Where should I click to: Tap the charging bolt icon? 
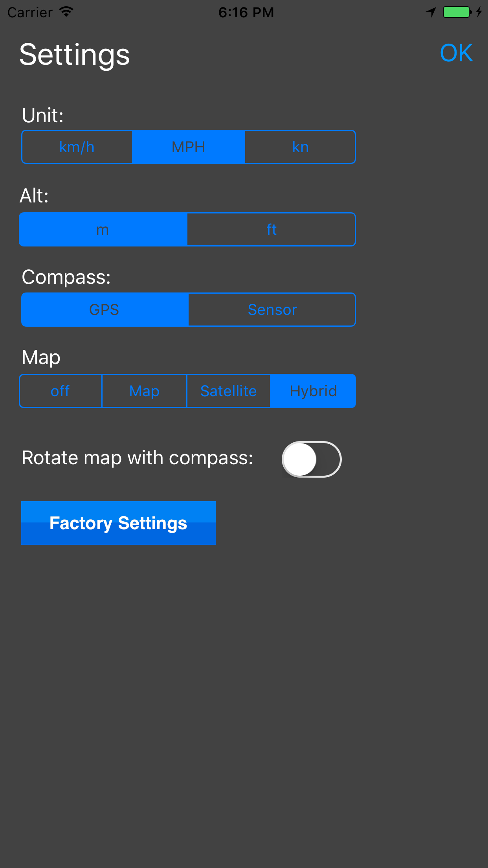[x=479, y=12]
